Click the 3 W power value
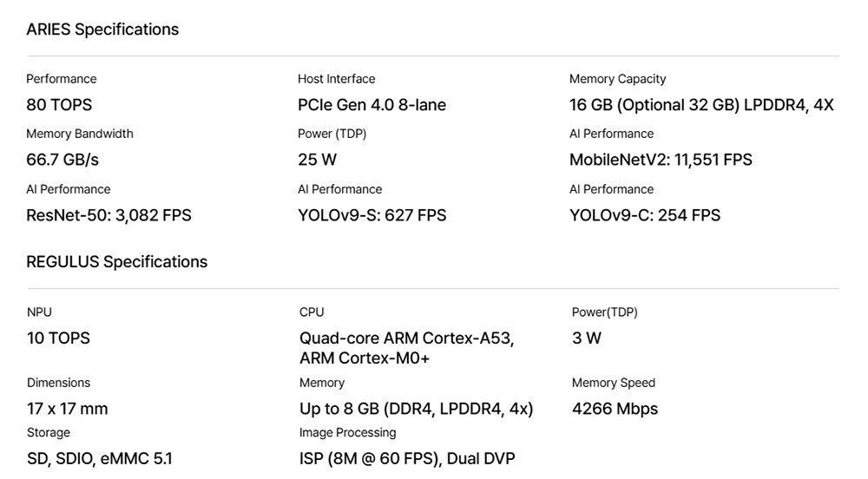Viewport: 868px width, 479px height. (x=587, y=338)
